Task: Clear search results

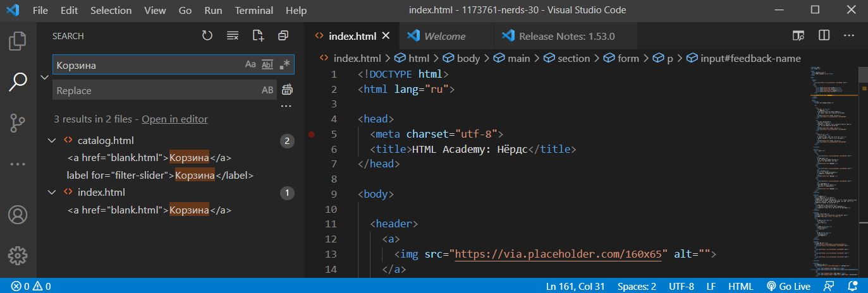Action: pyautogui.click(x=233, y=36)
